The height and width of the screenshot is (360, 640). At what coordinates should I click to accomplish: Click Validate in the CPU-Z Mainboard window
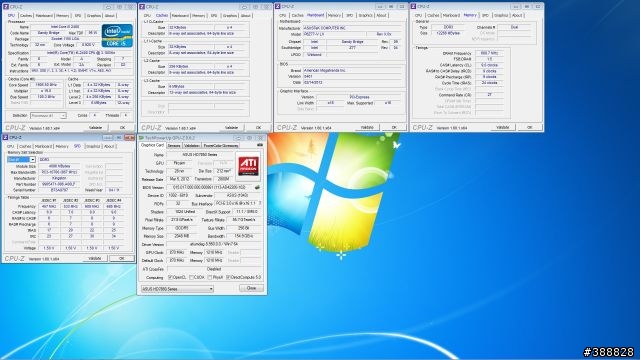pyautogui.click(x=367, y=127)
